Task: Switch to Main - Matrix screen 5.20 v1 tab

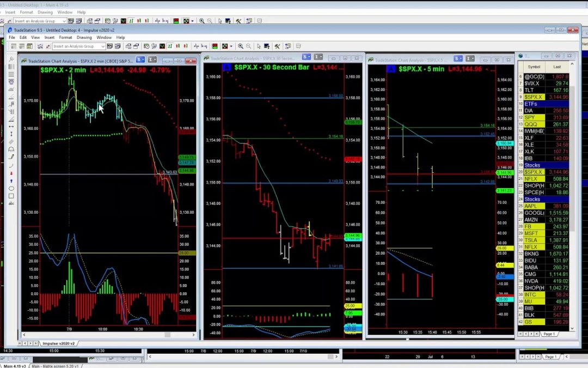Action: [x=55, y=366]
